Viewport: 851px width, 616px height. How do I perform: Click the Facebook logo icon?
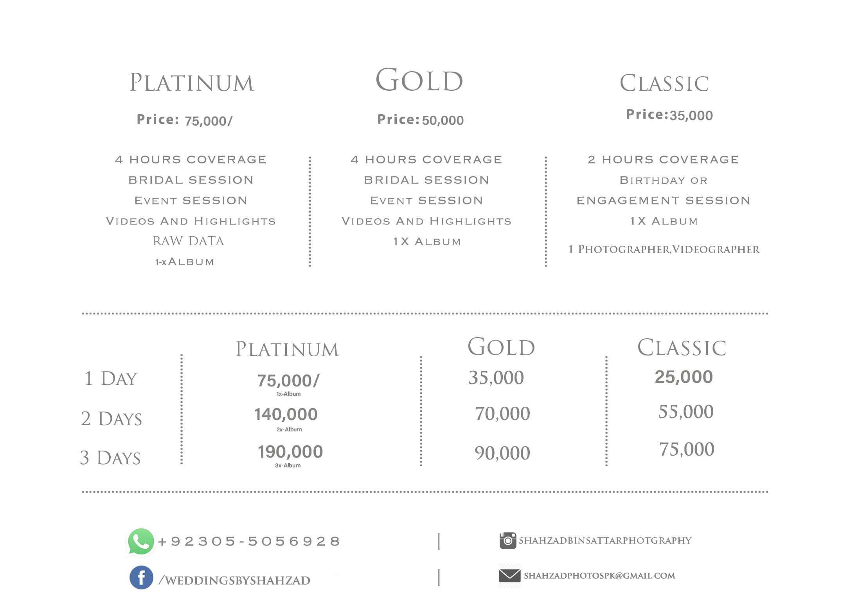point(141,577)
